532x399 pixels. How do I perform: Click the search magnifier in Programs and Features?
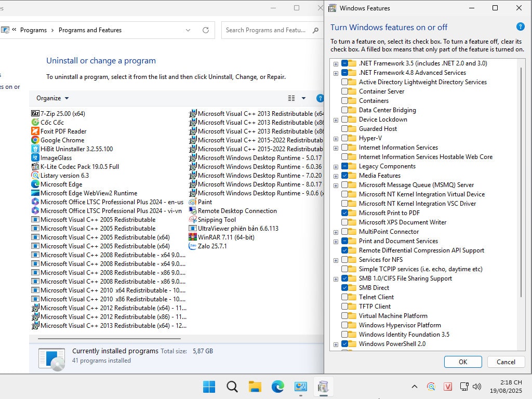315,30
